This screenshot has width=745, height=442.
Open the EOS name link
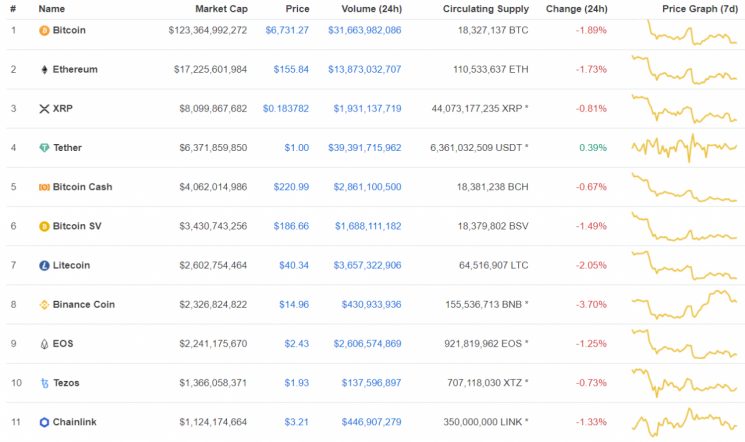(x=63, y=344)
